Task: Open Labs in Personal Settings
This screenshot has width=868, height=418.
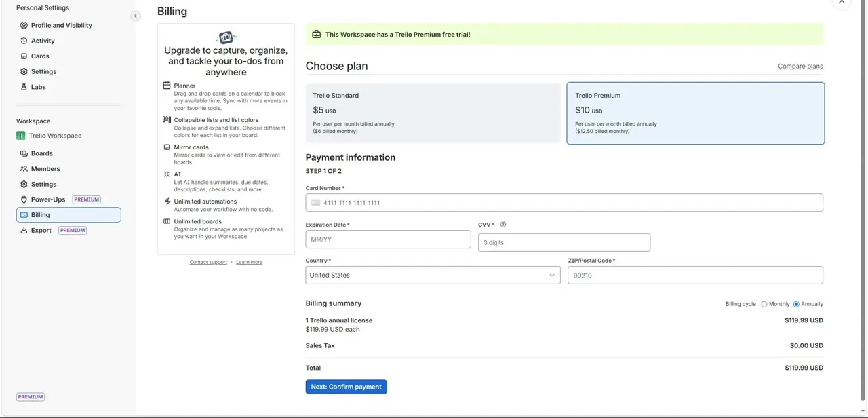Action: (39, 87)
